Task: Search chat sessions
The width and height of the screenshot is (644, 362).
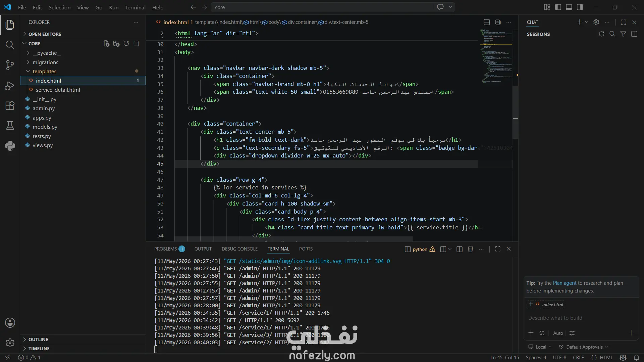Action: coord(612,34)
